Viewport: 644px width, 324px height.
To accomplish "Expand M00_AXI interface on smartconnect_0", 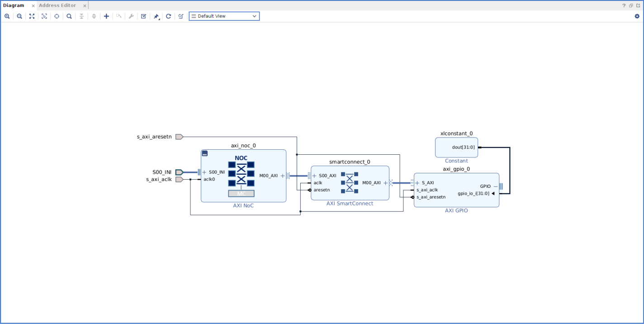I will pyautogui.click(x=386, y=183).
